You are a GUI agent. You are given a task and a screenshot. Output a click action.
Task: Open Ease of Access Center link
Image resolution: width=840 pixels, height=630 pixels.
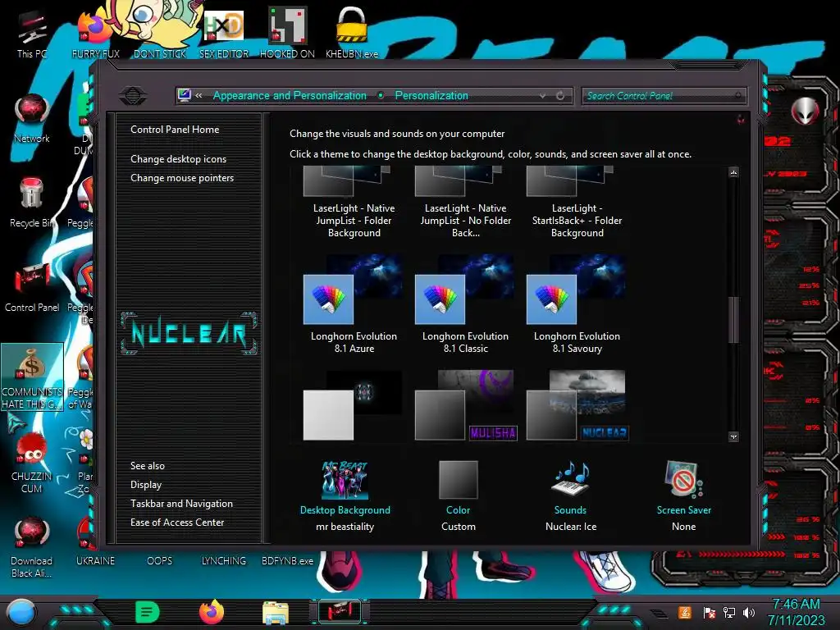(177, 523)
